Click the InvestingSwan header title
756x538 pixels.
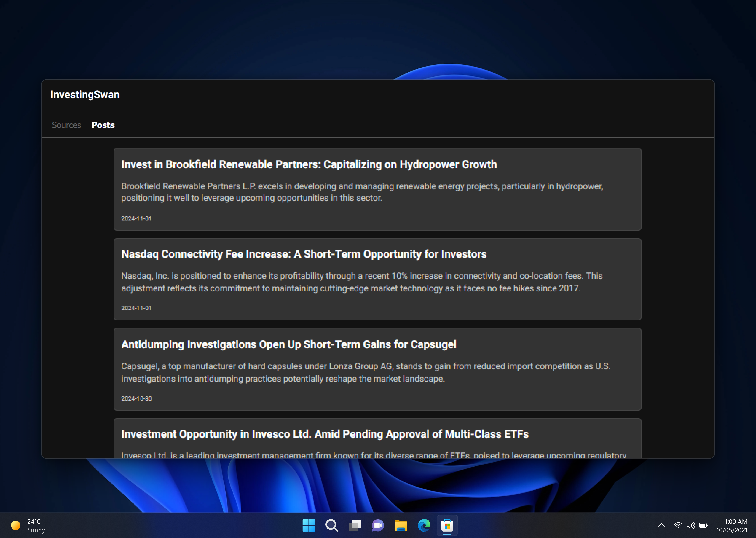tap(85, 95)
